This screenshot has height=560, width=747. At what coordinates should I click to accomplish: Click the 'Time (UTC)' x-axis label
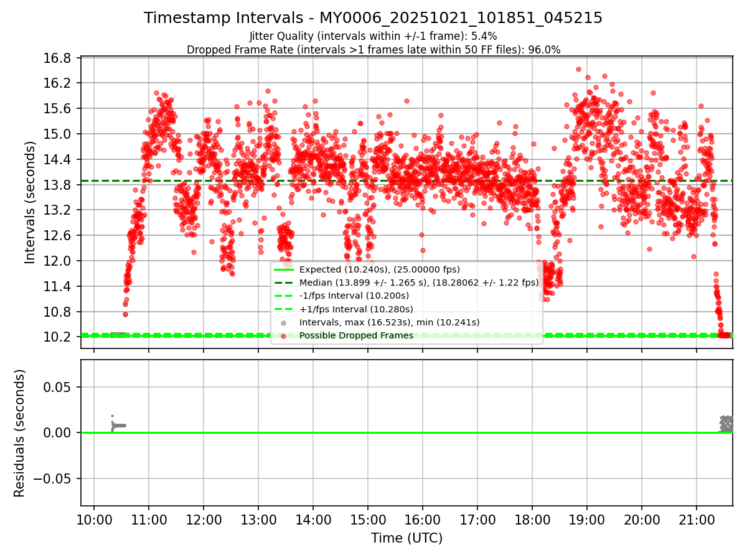point(406,538)
